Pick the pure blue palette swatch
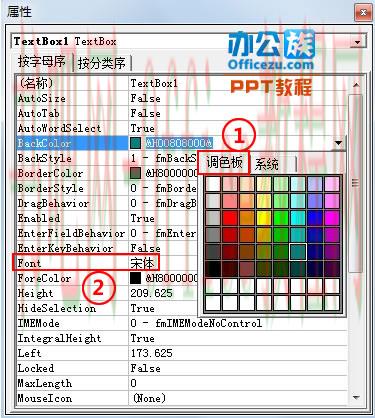This screenshot has width=375, height=418. 315,218
